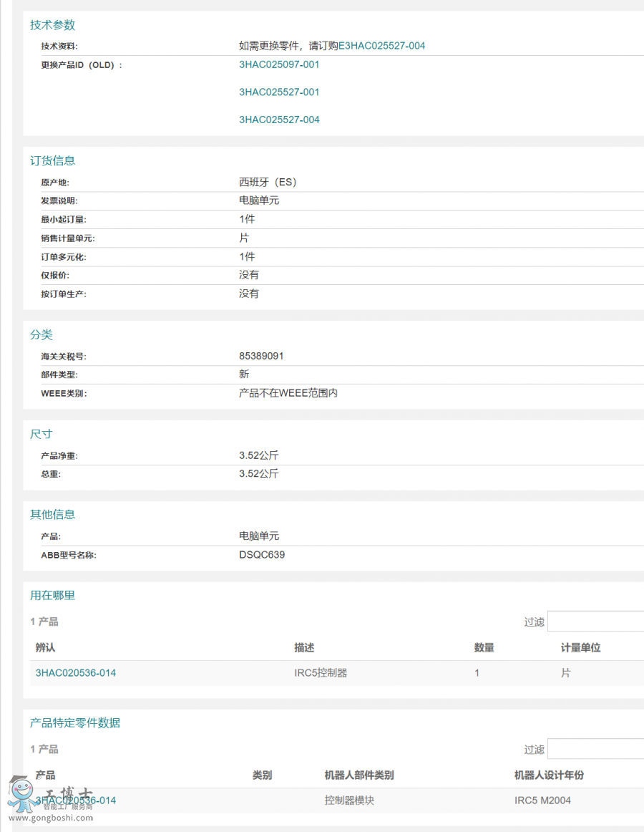Sort by the 数量 column header
Image resolution: width=644 pixels, height=832 pixels.
484,647
